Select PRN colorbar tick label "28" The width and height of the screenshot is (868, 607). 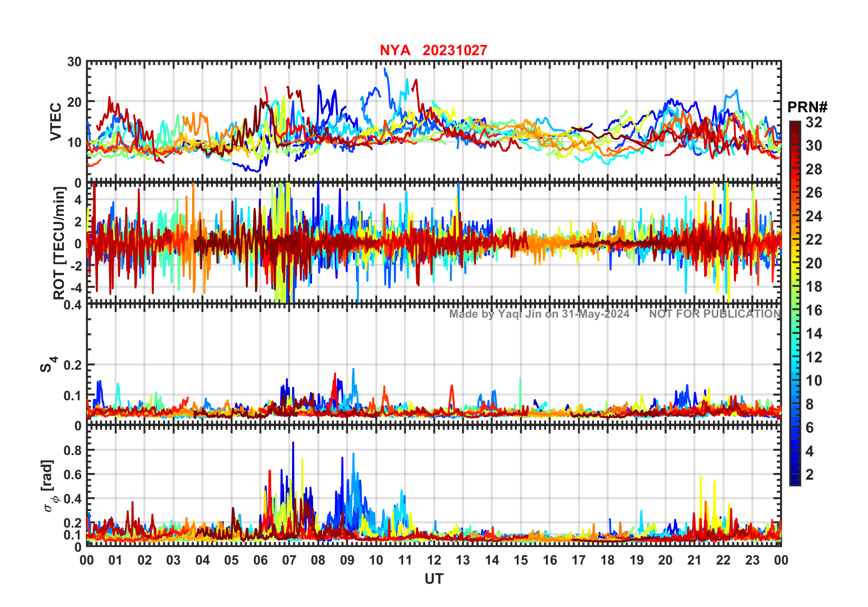tap(814, 169)
